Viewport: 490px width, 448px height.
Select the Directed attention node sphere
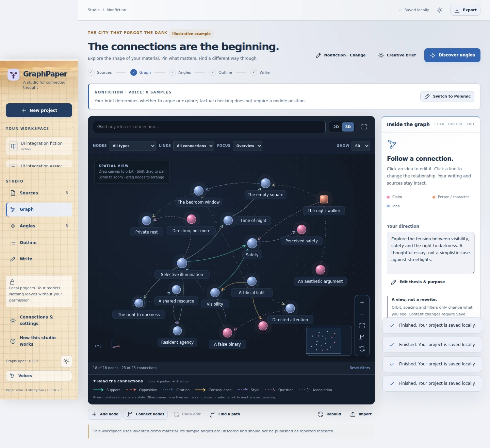pyautogui.click(x=290, y=308)
